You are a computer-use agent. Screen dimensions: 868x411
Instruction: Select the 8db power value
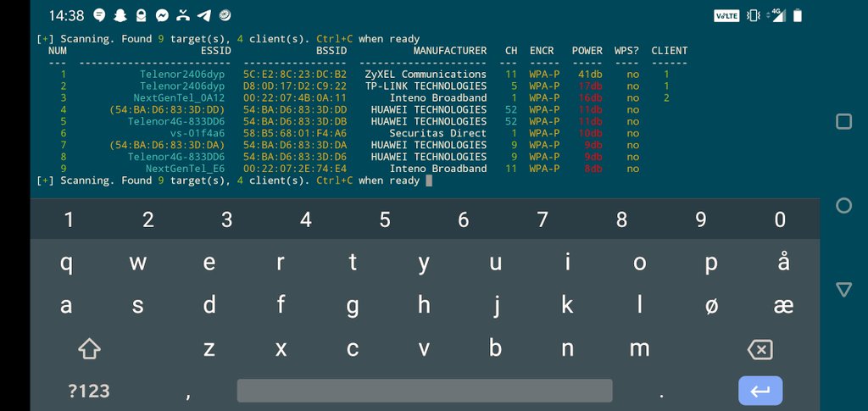[593, 169]
